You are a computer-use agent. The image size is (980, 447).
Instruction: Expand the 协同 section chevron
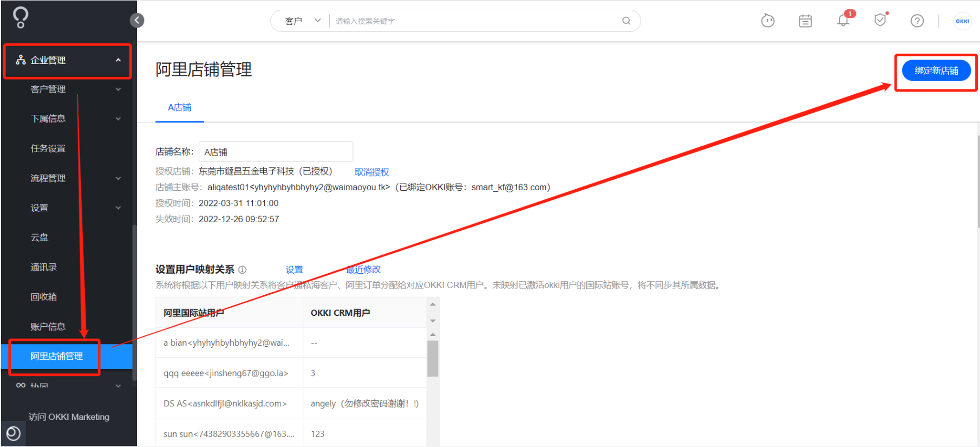click(x=118, y=386)
